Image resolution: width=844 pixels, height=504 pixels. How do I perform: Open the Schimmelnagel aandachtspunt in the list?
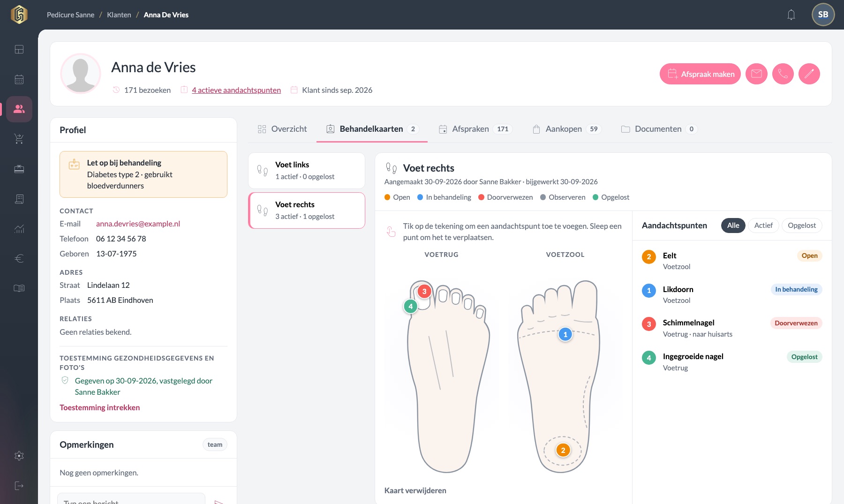coord(731,328)
